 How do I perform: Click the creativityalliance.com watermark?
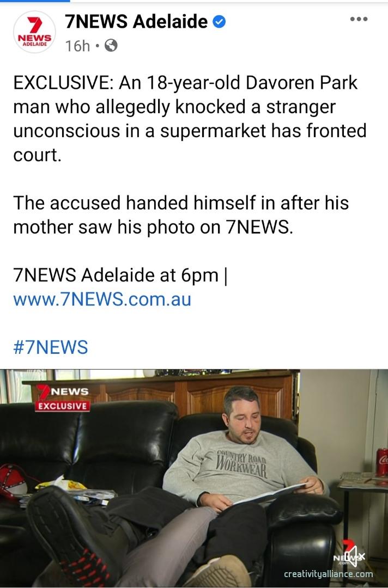click(x=329, y=574)
